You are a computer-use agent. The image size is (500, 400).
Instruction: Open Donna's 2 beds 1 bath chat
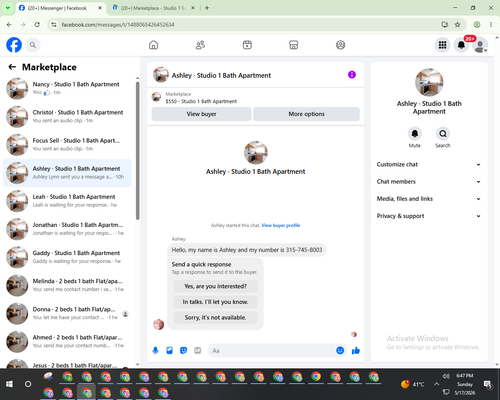coord(67,314)
